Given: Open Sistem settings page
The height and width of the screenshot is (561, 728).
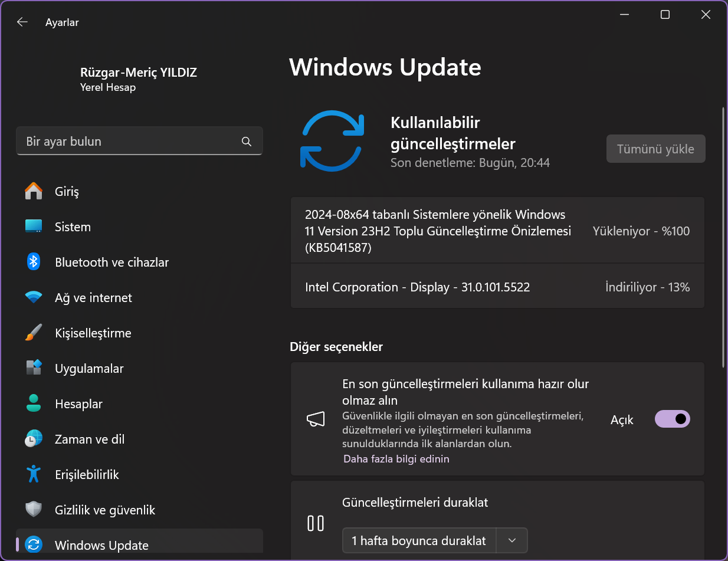Looking at the screenshot, I should click(139, 227).
